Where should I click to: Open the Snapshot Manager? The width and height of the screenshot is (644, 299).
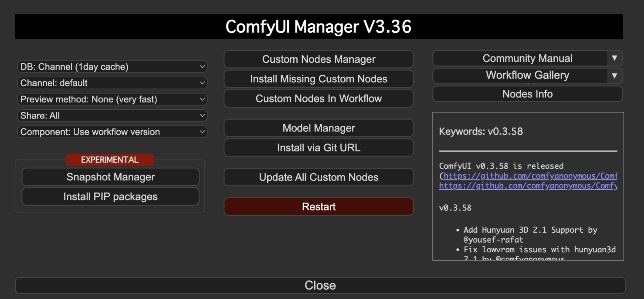[x=110, y=177]
